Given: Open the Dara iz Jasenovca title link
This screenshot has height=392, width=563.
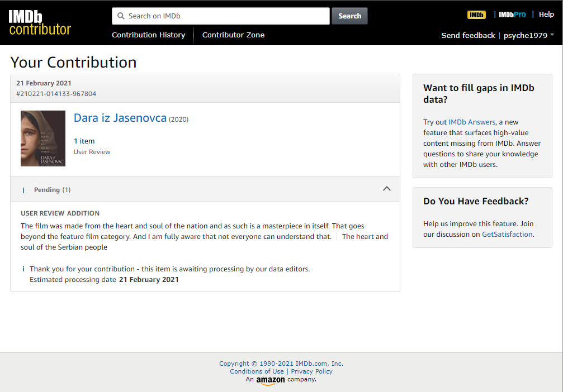Looking at the screenshot, I should pyautogui.click(x=120, y=118).
